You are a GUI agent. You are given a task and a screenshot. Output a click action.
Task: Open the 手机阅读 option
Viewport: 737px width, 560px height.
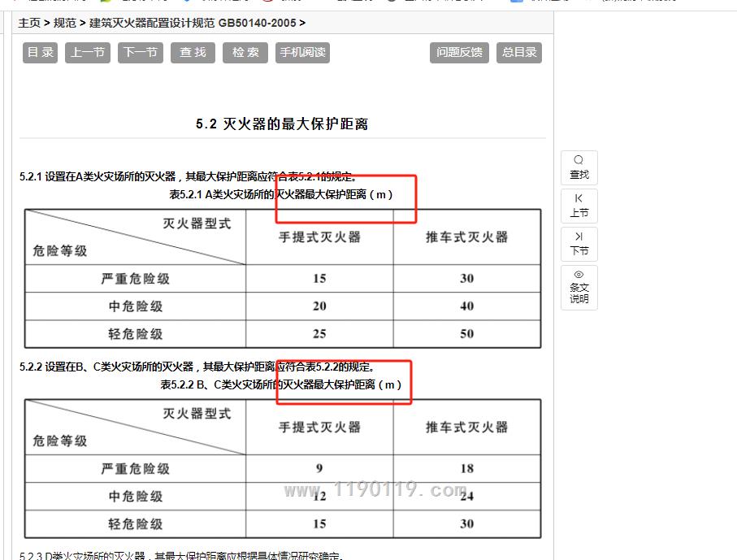point(302,53)
